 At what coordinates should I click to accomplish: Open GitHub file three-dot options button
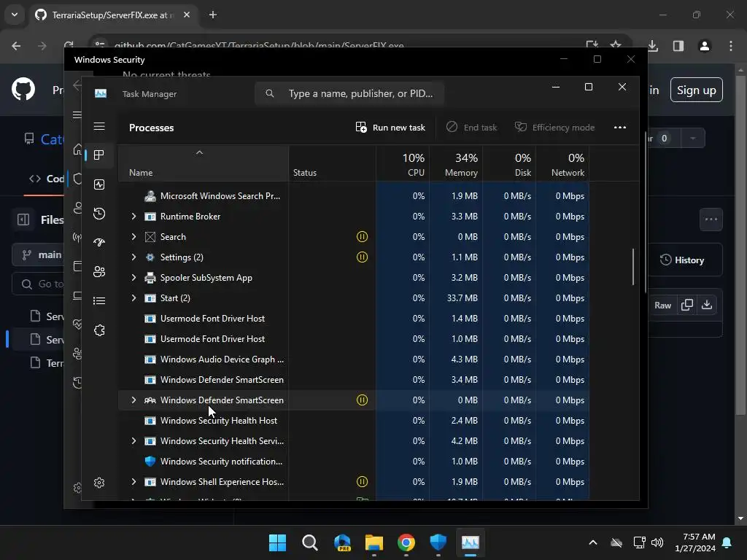tap(711, 219)
